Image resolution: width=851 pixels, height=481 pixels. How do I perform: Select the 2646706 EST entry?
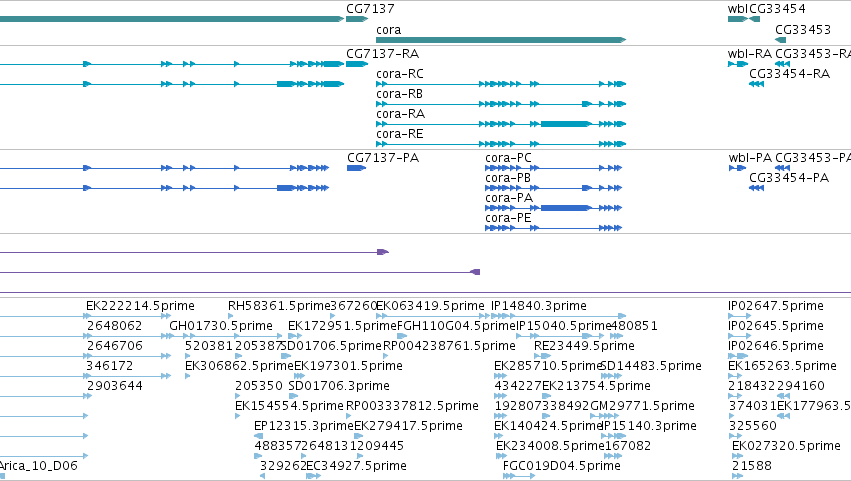click(115, 346)
